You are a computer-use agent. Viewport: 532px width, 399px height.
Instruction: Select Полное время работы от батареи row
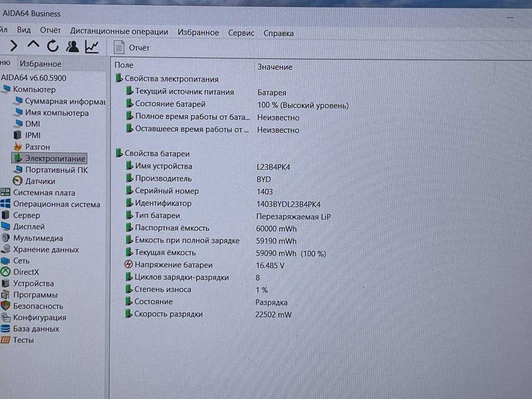(212, 117)
